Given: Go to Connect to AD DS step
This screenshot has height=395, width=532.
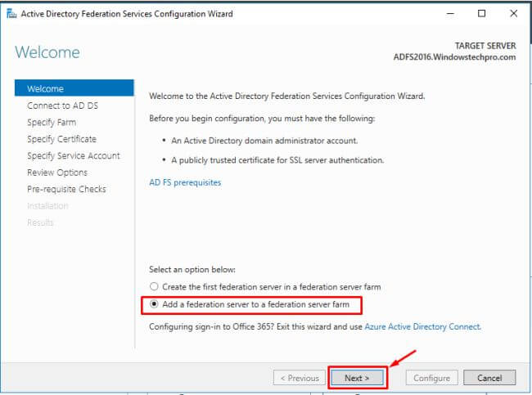Looking at the screenshot, I should 63,105.
